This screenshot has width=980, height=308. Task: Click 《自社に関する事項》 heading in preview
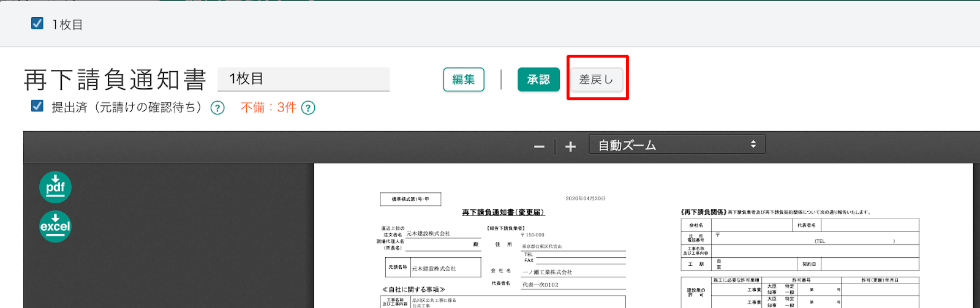413,289
